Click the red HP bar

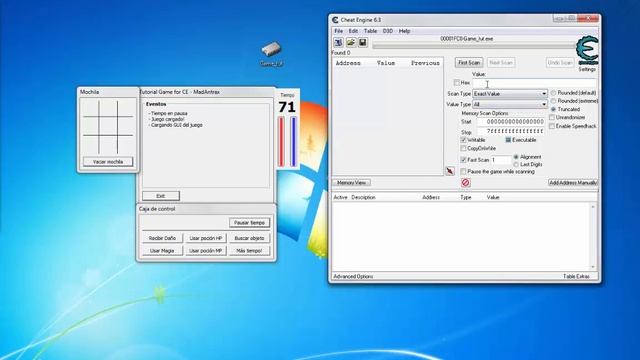[281, 142]
